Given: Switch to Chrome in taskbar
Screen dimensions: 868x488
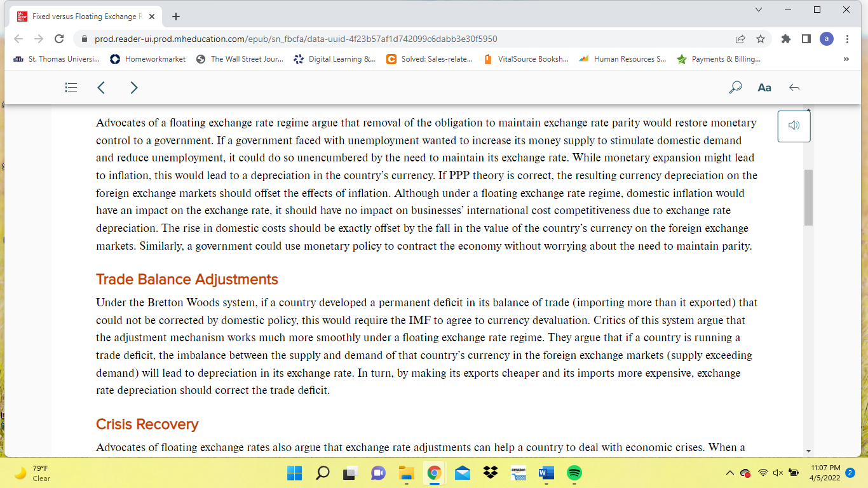Looking at the screenshot, I should [434, 473].
